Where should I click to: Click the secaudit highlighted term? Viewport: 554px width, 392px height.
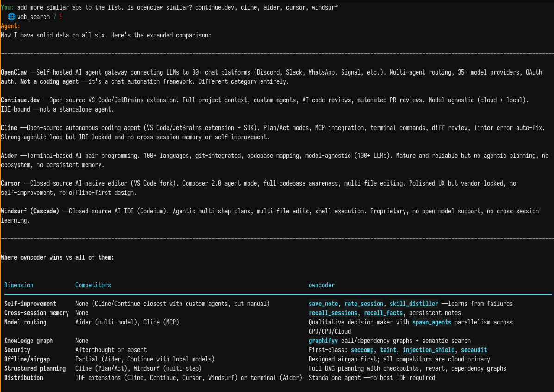coord(474,349)
